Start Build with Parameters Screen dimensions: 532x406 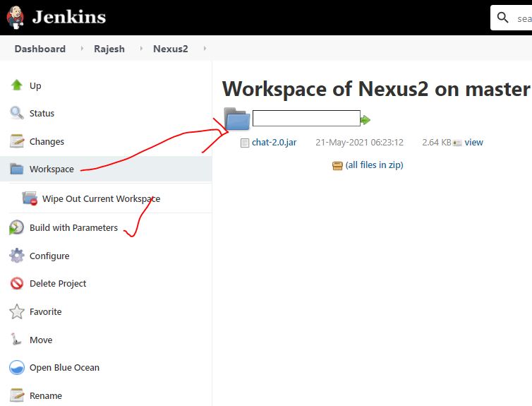(x=73, y=227)
